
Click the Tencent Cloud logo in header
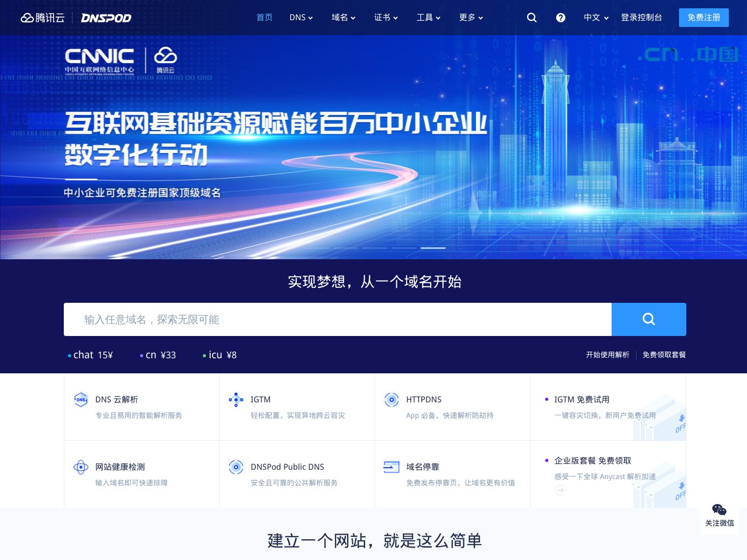43,18
